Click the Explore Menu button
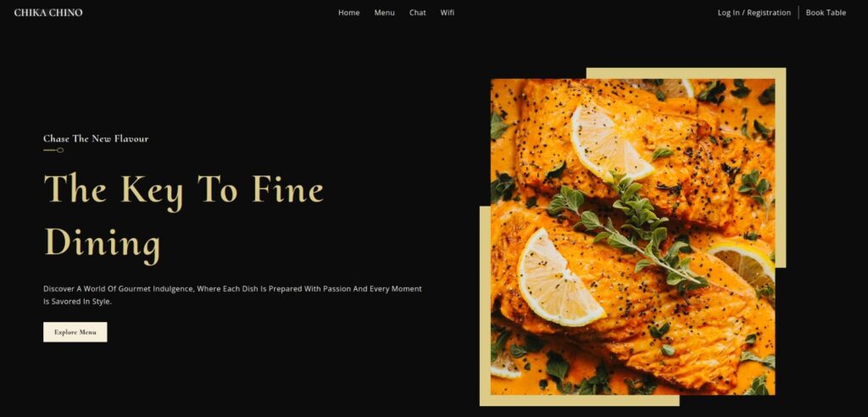 (75, 332)
